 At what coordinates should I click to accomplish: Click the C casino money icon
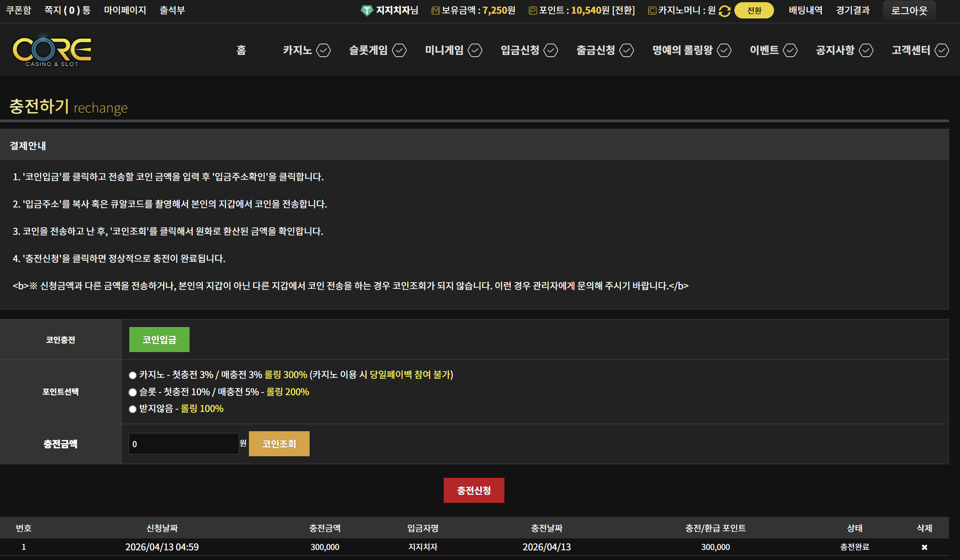(x=652, y=11)
